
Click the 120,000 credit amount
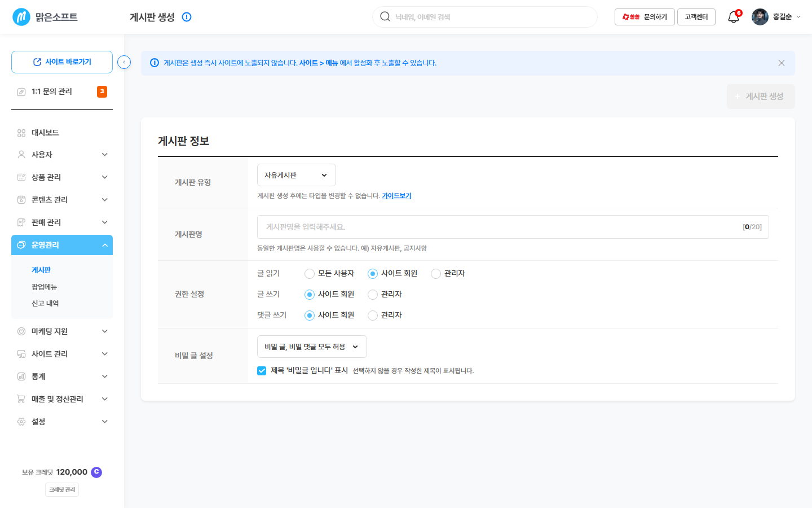click(x=72, y=472)
